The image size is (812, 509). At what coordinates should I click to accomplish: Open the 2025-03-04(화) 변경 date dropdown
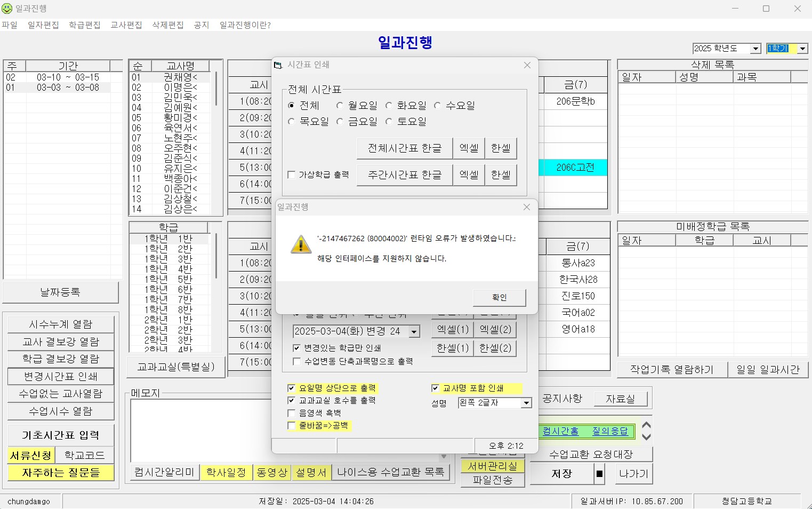click(x=414, y=331)
